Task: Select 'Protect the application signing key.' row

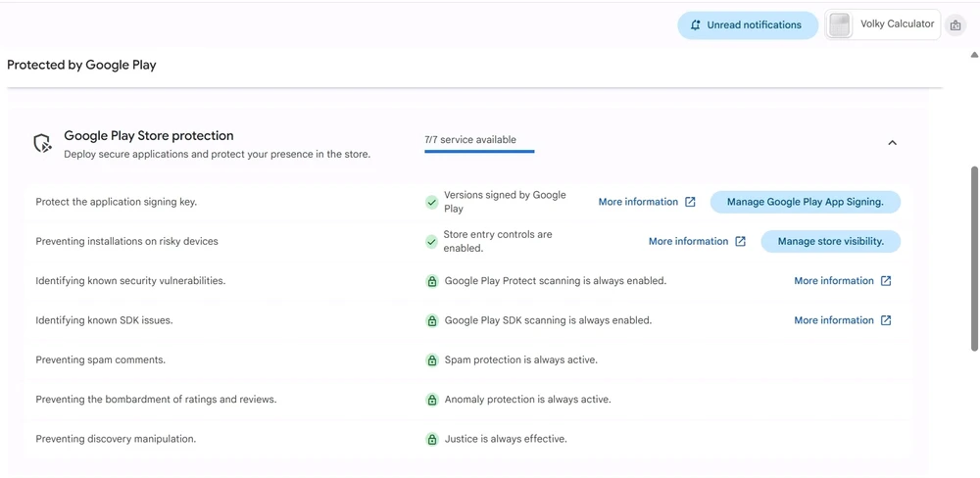Action: [117, 202]
